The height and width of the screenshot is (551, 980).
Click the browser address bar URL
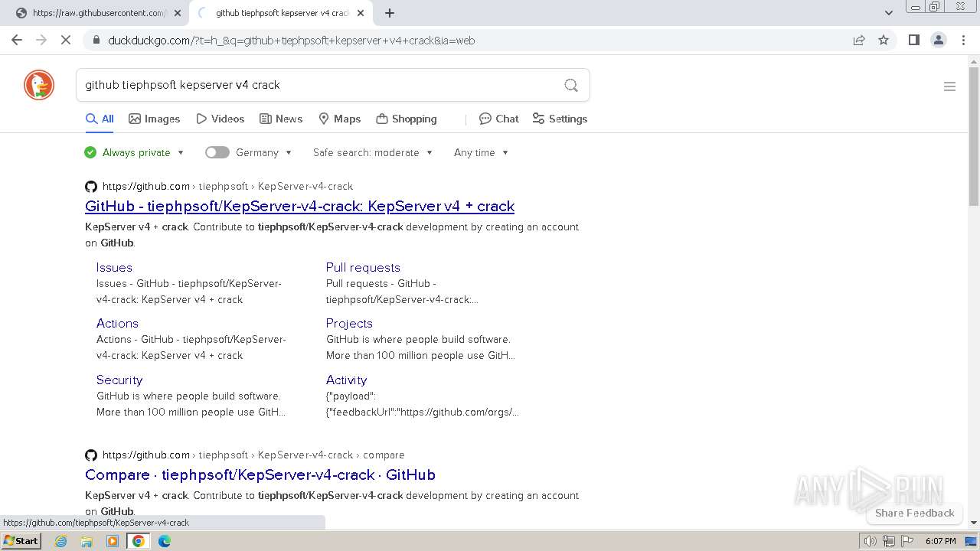(291, 41)
